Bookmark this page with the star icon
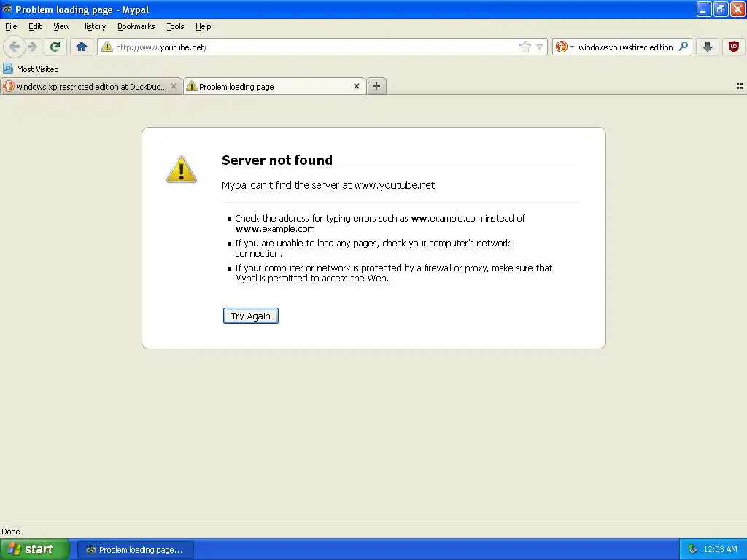The width and height of the screenshot is (747, 560). click(525, 47)
